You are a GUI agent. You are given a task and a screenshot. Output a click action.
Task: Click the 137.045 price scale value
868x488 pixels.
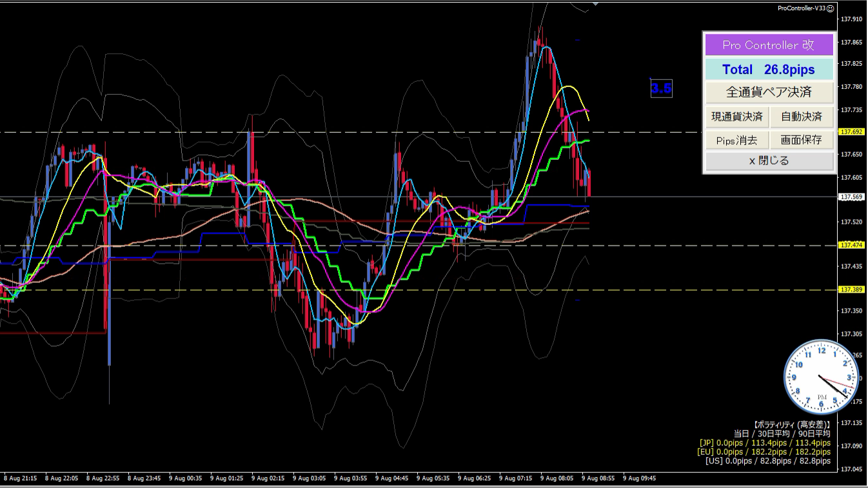click(x=852, y=469)
